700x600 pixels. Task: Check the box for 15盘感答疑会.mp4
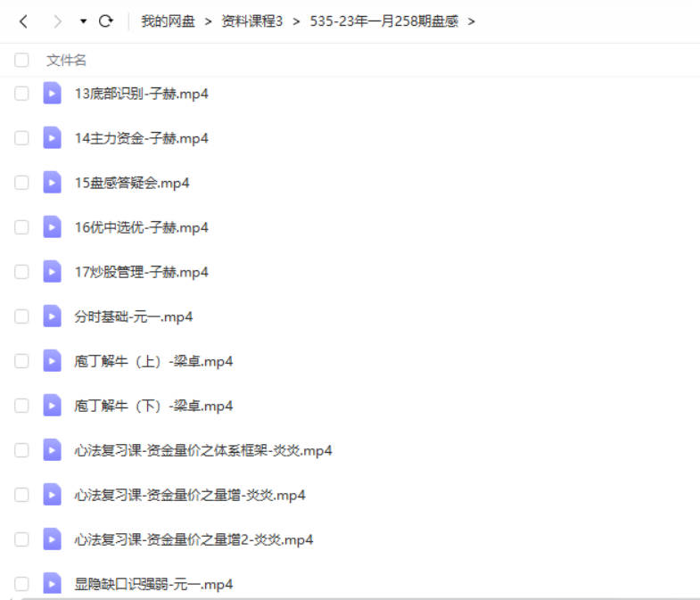coord(21,183)
